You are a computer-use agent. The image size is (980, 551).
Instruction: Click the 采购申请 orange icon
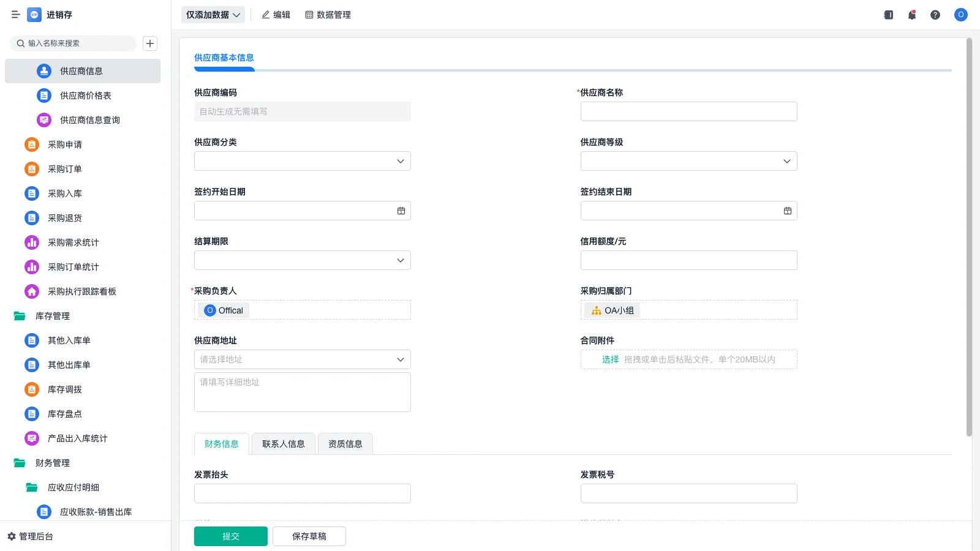[x=32, y=144]
